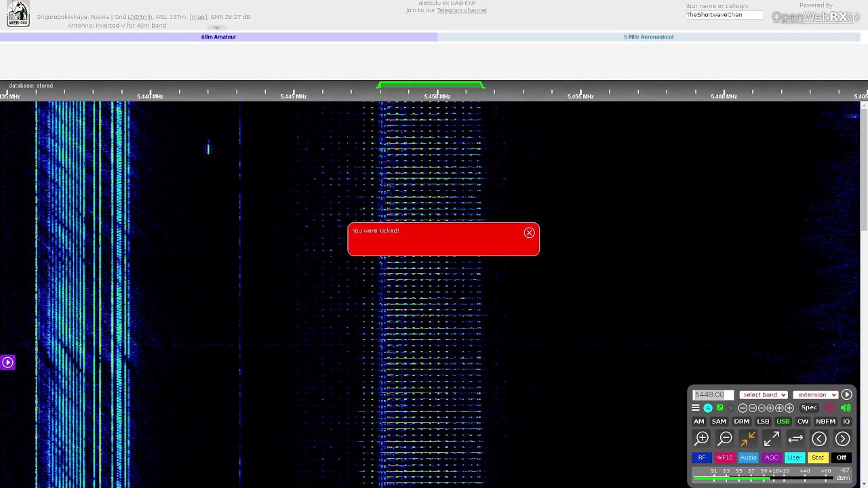
Task: Click the leftmost minus frequency step button
Action: click(x=743, y=408)
